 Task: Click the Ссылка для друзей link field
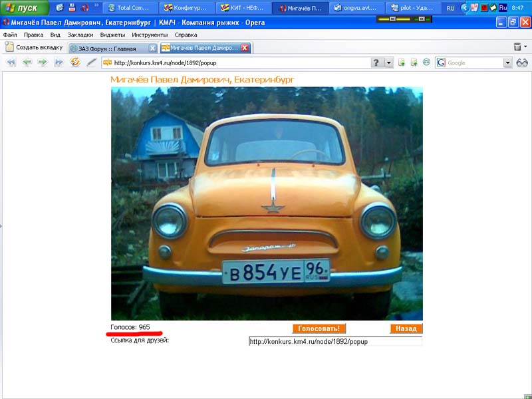[335, 341]
